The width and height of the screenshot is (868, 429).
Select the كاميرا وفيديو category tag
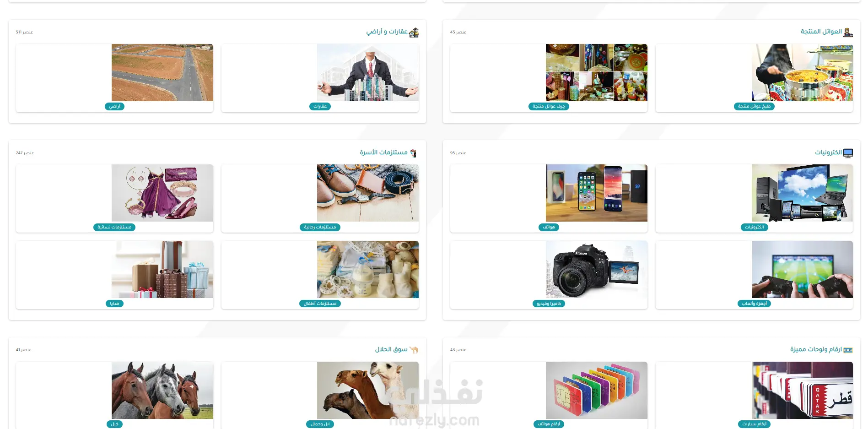(549, 304)
